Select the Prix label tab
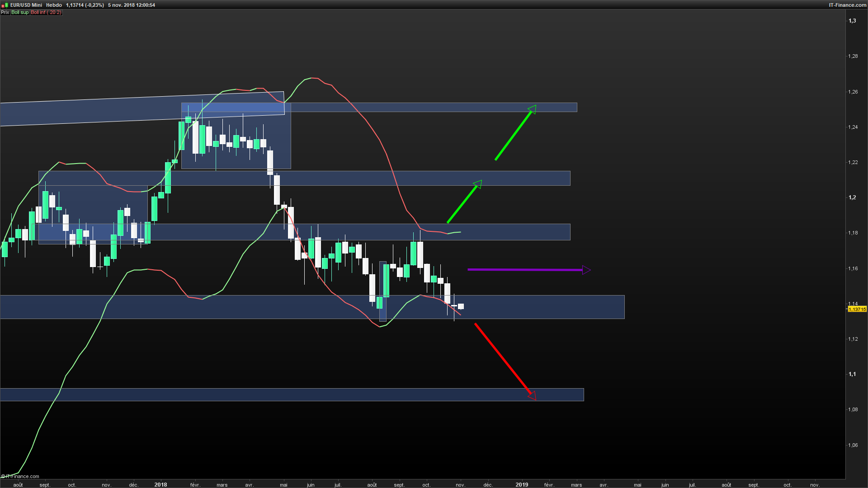The width and height of the screenshot is (868, 488). [x=5, y=13]
